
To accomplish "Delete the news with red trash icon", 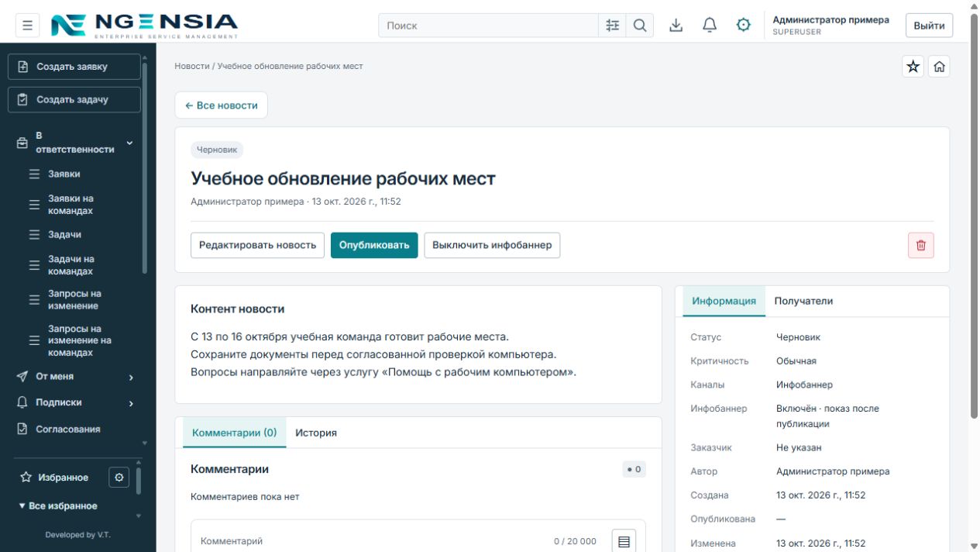I will point(921,245).
